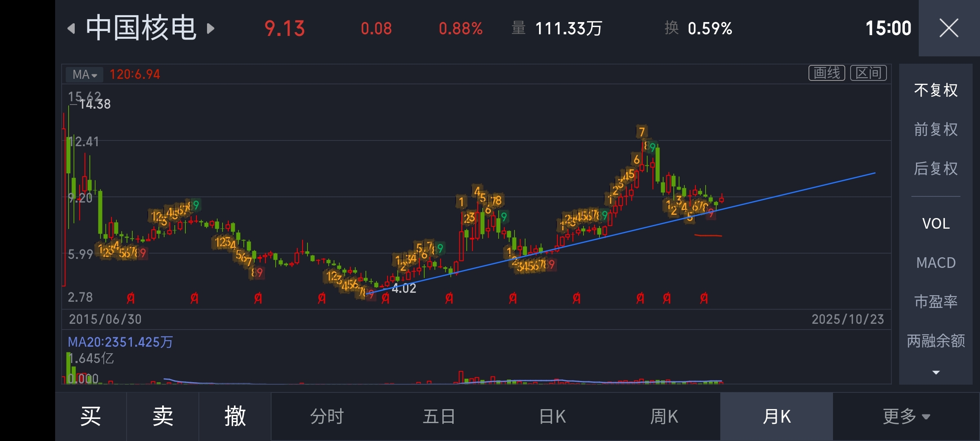Open the 更多 periods dropdown
Viewport: 980px width, 441px height.
(906, 416)
